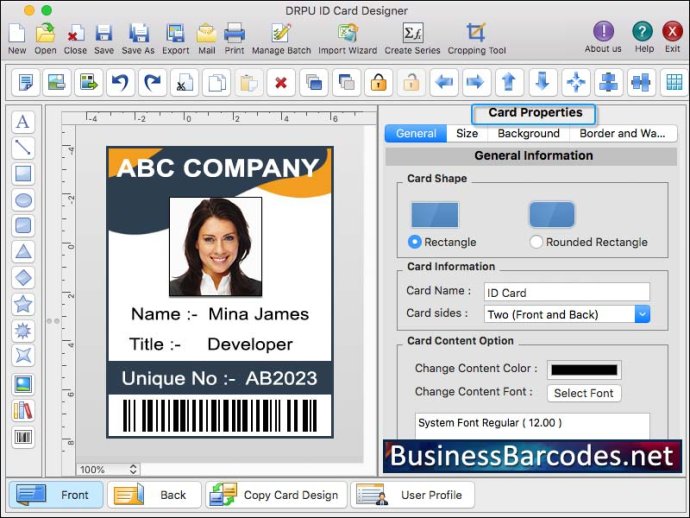Switch to Border and Wa... tab
This screenshot has width=690, height=518.
623,133
